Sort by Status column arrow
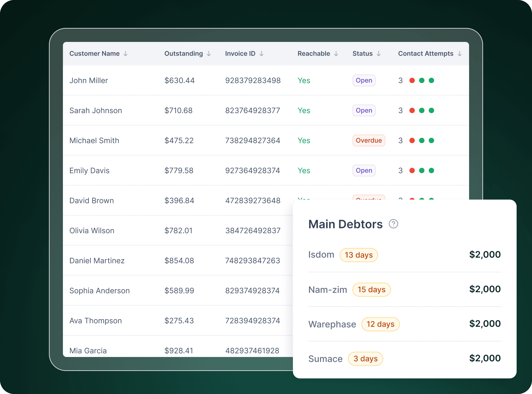Screen dimensions: 532x394 click(379, 54)
